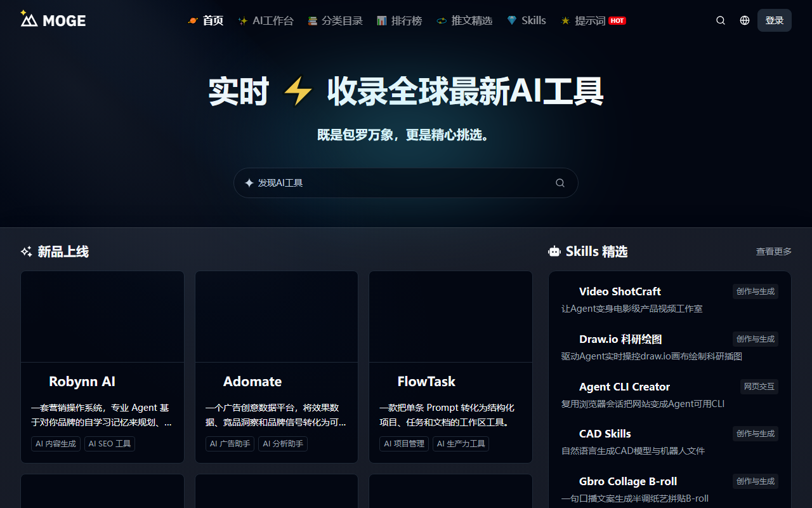Click the globe language icon
Image resolution: width=812 pixels, height=508 pixels.
click(745, 20)
